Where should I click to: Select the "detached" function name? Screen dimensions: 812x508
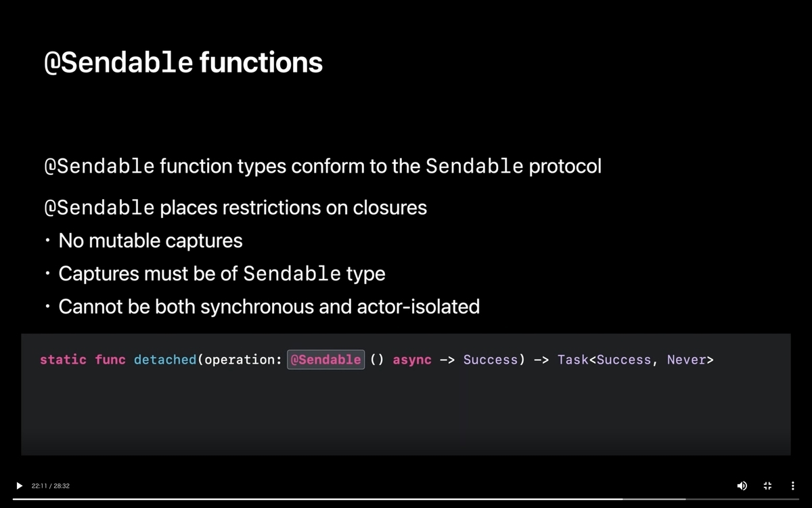(165, 360)
